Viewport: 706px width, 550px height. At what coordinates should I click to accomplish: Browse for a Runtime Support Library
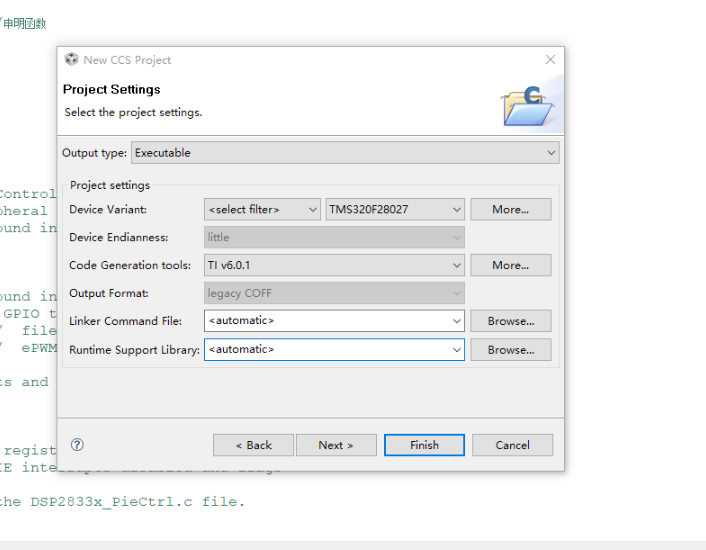point(510,350)
